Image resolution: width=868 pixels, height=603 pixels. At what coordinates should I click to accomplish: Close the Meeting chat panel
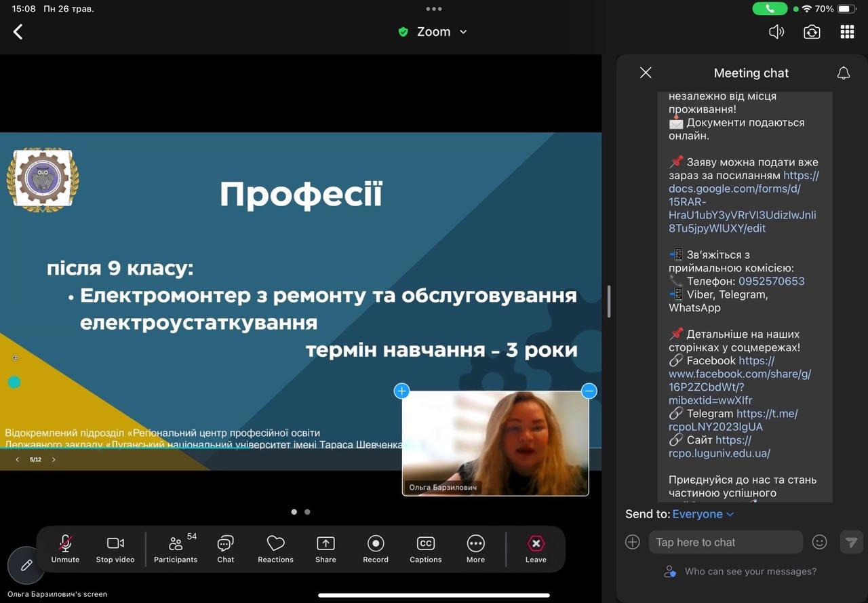pyautogui.click(x=646, y=73)
